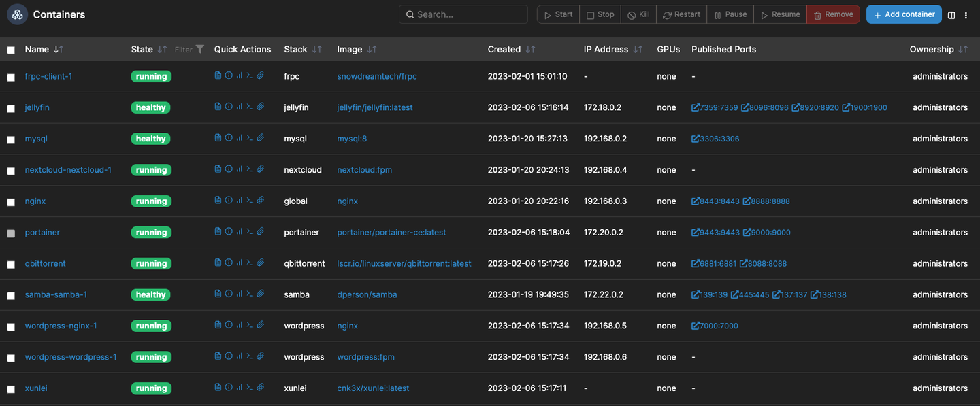Open the portainer/portainer-ce:latest image link
This screenshot has height=406, width=980.
point(391,232)
